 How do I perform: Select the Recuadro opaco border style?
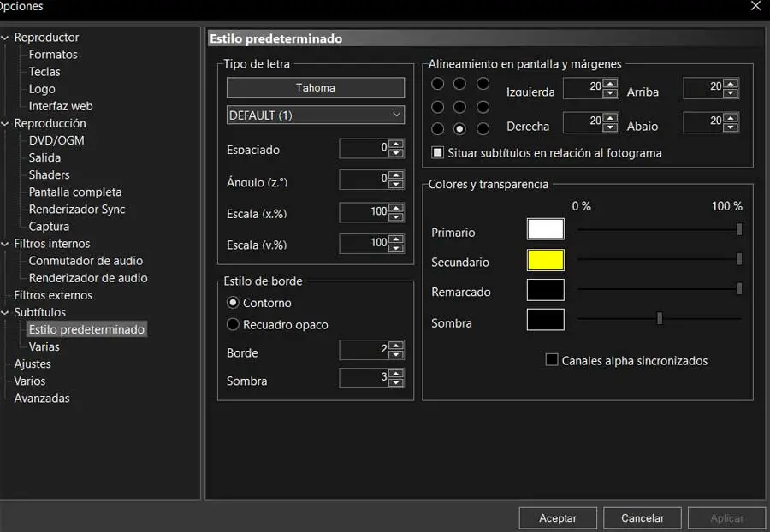click(233, 325)
